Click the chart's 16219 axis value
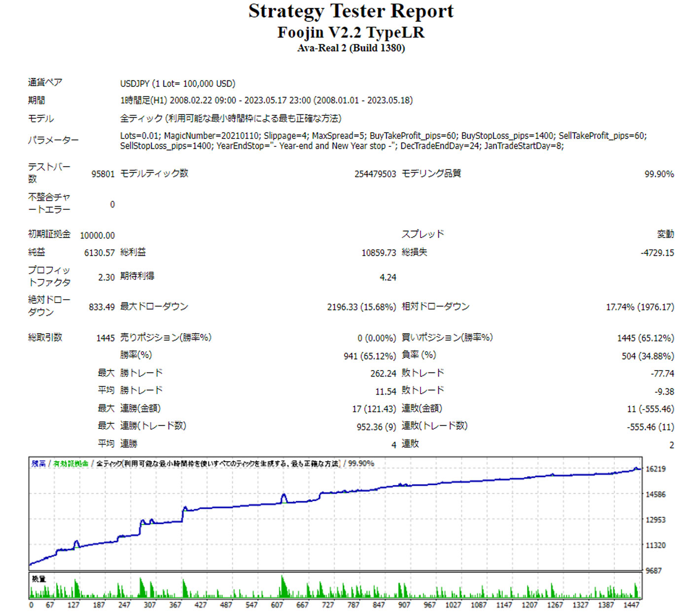Image resolution: width=700 pixels, height=616 pixels. point(656,469)
